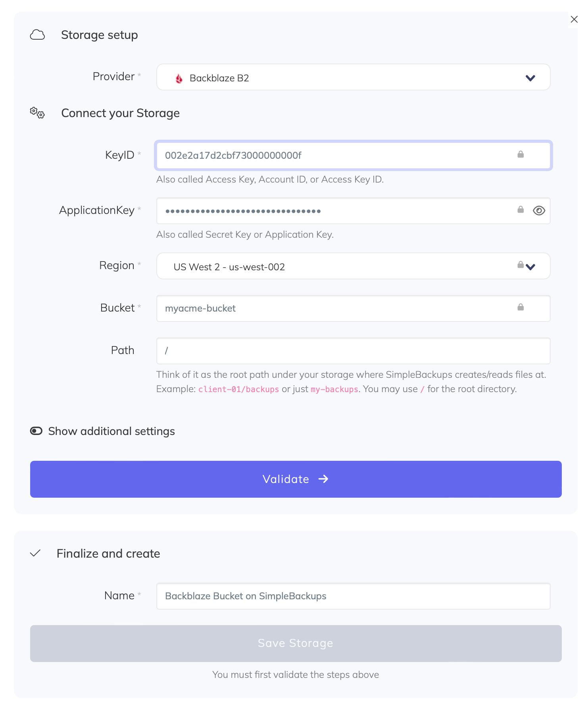
Task: Click the arrow icon inside the Validate button
Action: (x=324, y=479)
